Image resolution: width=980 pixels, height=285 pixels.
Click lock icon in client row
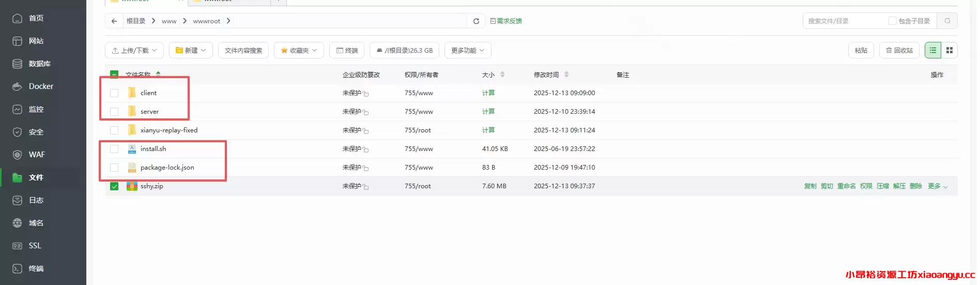(x=365, y=94)
